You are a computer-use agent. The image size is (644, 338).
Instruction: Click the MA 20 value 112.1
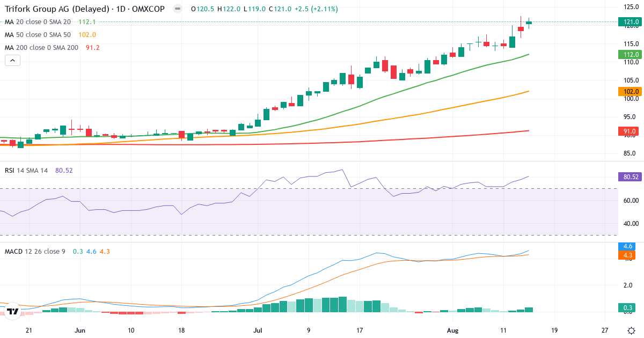coord(87,21)
